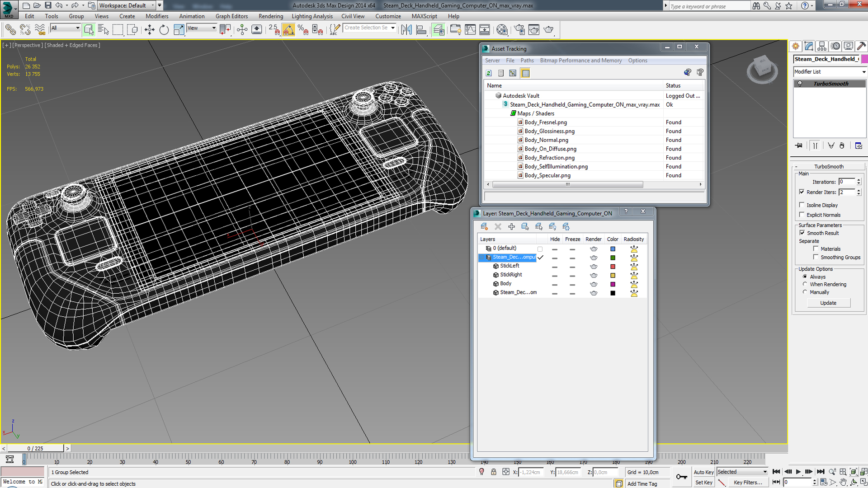Activate the Select and Rotate tool
The image size is (868, 488).
tap(164, 30)
